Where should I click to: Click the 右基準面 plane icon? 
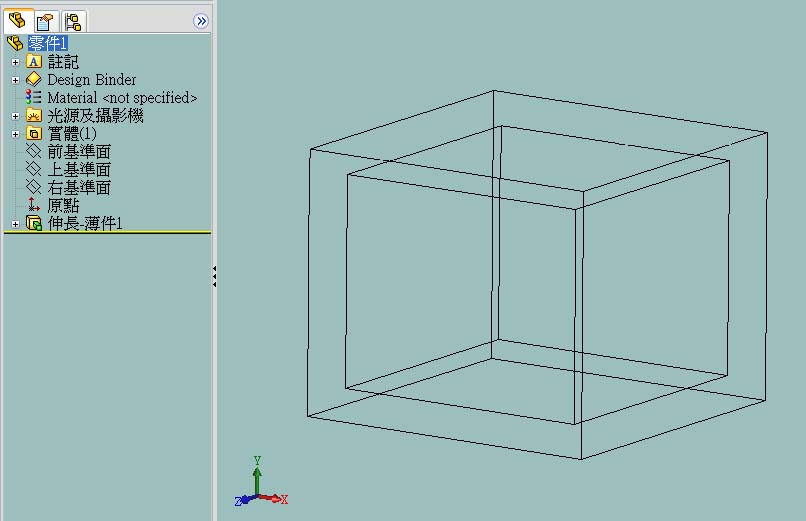point(33,187)
